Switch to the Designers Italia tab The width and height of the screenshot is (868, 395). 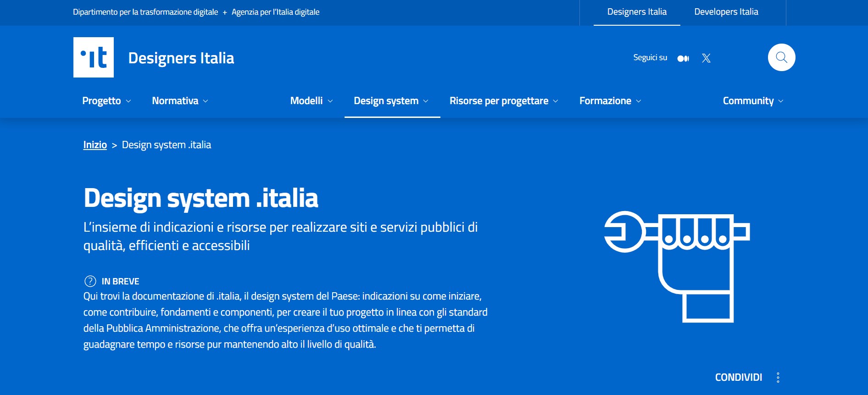click(x=637, y=12)
